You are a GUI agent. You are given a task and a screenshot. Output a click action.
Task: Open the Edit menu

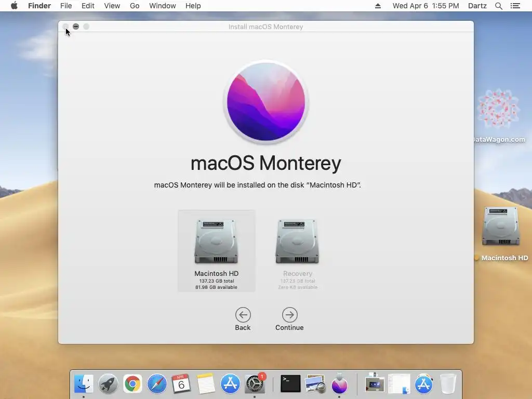[x=88, y=6]
